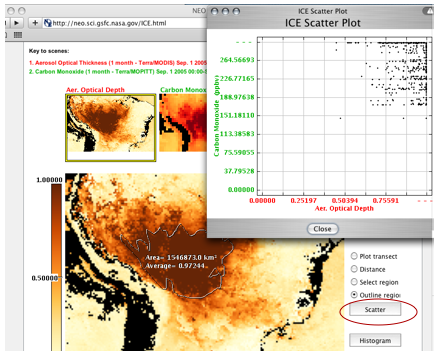This screenshot has height=361, width=441.
Task: Select the Plot transect radio option
Action: (354, 256)
